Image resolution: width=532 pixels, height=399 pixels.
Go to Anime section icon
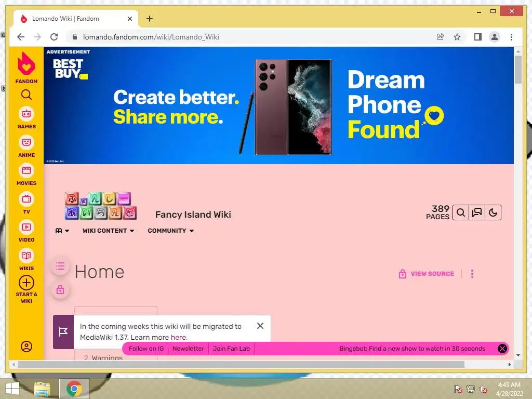point(26,142)
